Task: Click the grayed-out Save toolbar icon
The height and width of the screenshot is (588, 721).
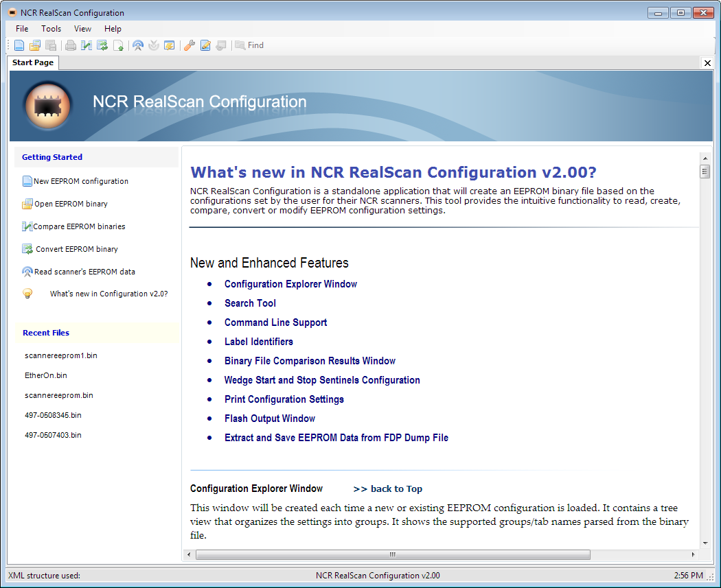Action: [x=51, y=45]
